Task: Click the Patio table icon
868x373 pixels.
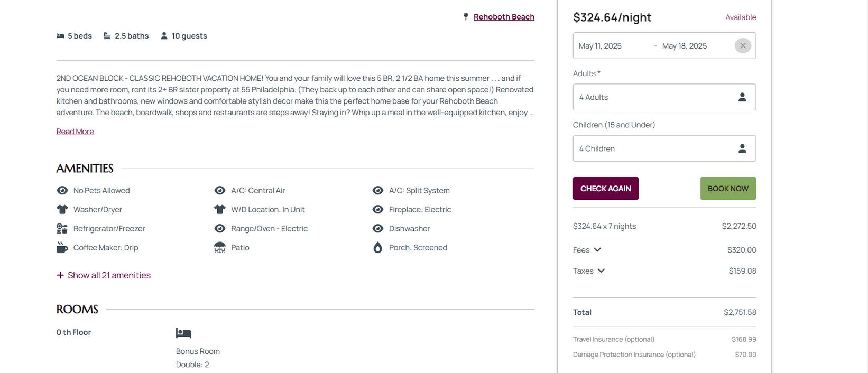Action: (220, 247)
